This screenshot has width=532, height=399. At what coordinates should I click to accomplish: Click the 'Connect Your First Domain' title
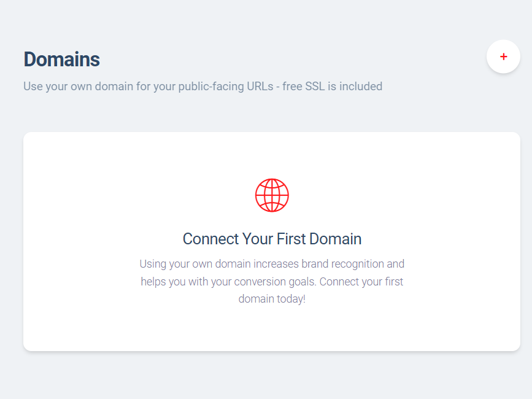coord(272,239)
